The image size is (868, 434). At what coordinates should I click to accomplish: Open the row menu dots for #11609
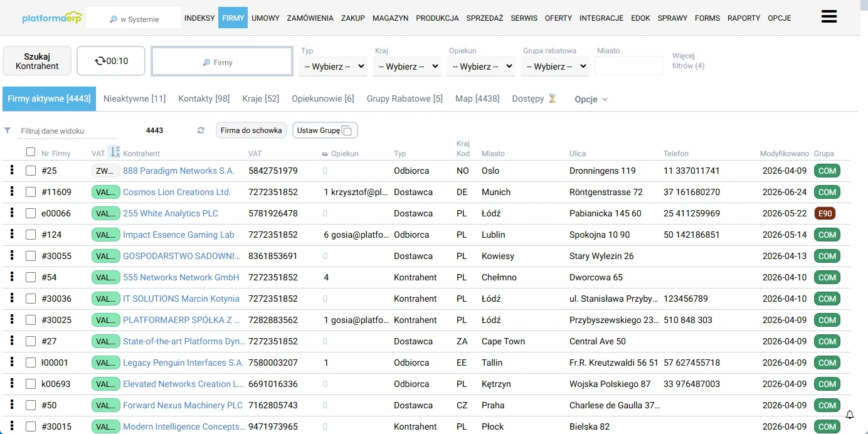pyautogui.click(x=12, y=191)
